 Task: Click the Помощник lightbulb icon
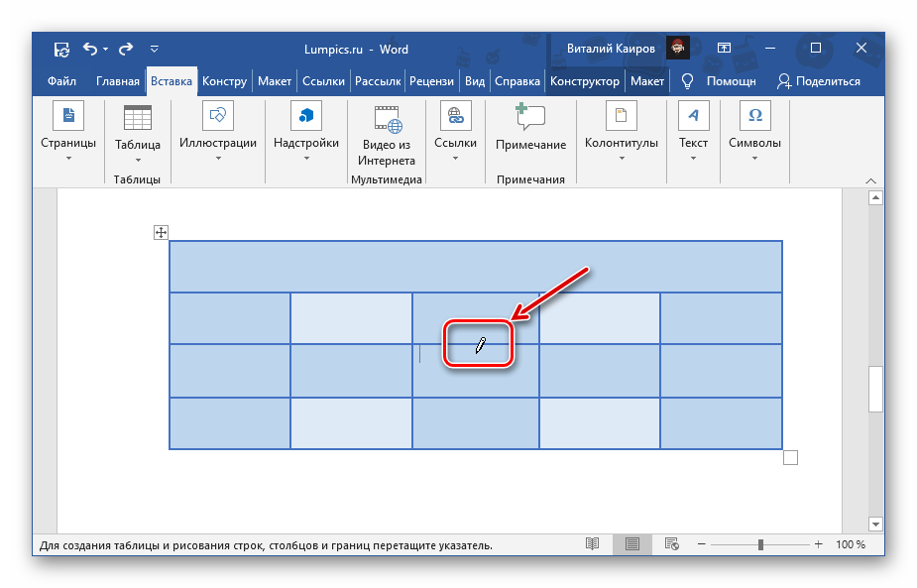686,81
